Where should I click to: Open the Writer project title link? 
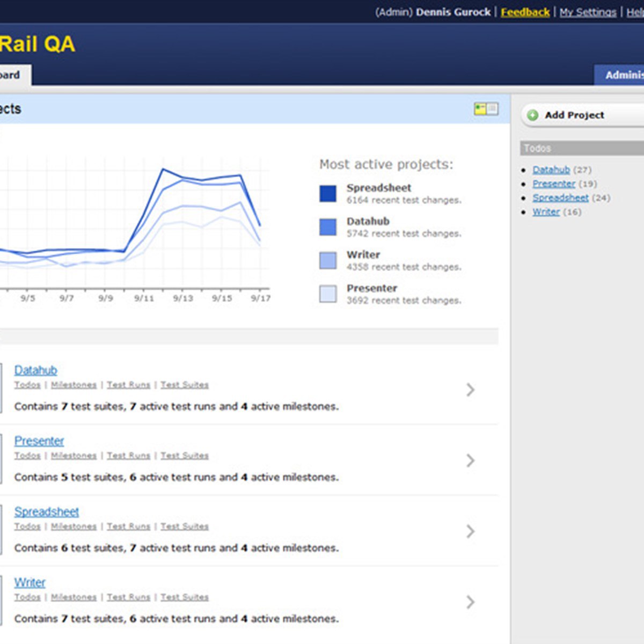[30, 583]
